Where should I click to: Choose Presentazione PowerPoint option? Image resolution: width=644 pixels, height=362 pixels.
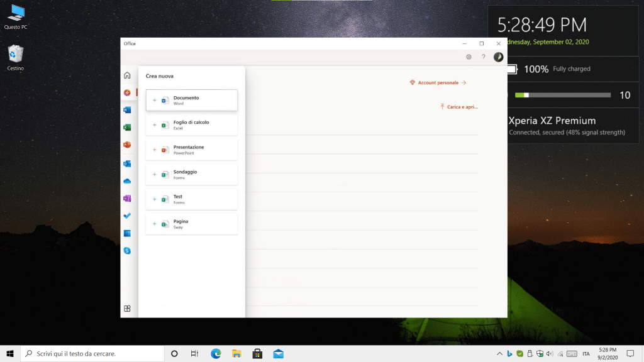[x=191, y=150]
